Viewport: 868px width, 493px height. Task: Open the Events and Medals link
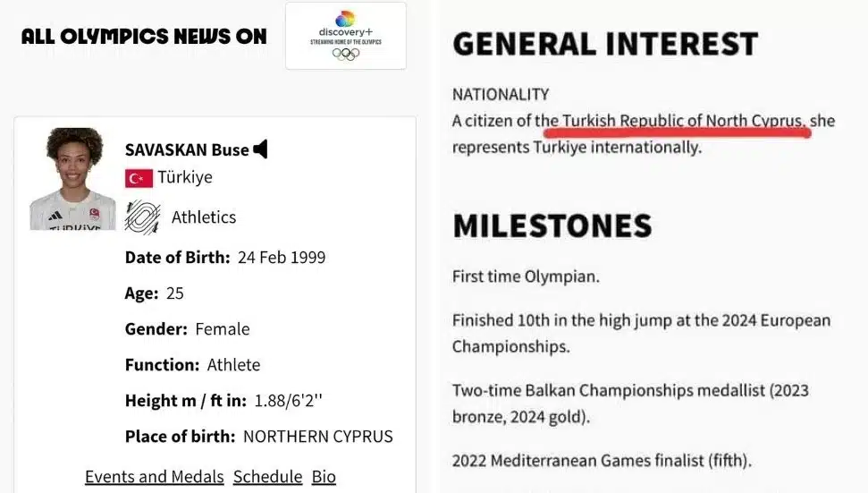point(154,476)
